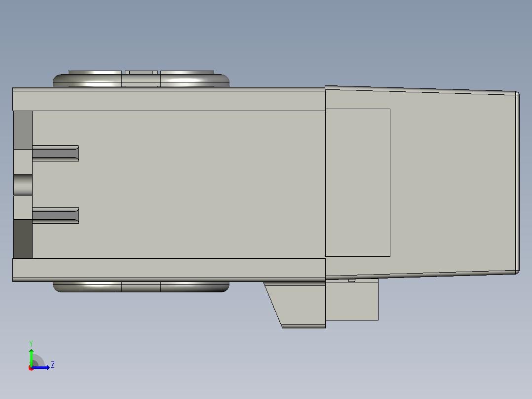Click the green Y axis arrow

[31, 358]
